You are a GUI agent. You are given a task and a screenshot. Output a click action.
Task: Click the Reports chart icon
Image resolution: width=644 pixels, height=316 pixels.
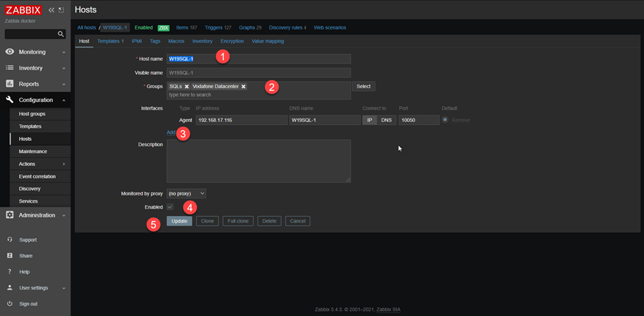tap(10, 84)
